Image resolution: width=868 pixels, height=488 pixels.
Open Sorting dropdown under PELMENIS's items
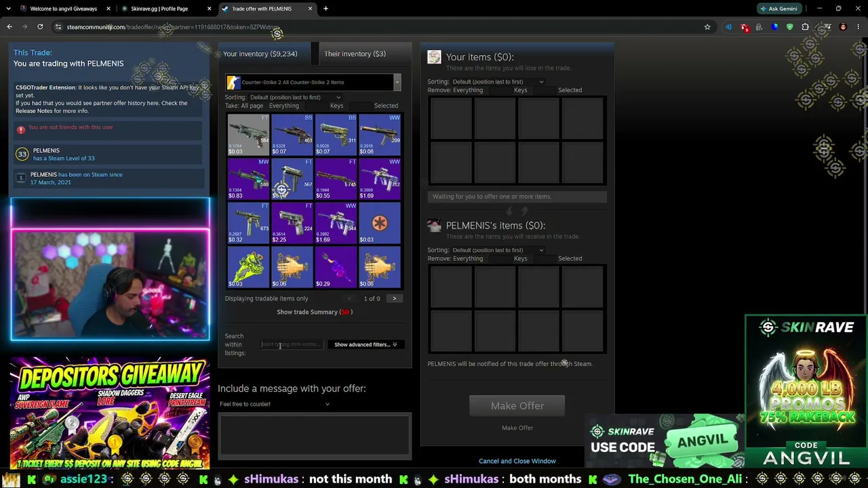(x=498, y=250)
